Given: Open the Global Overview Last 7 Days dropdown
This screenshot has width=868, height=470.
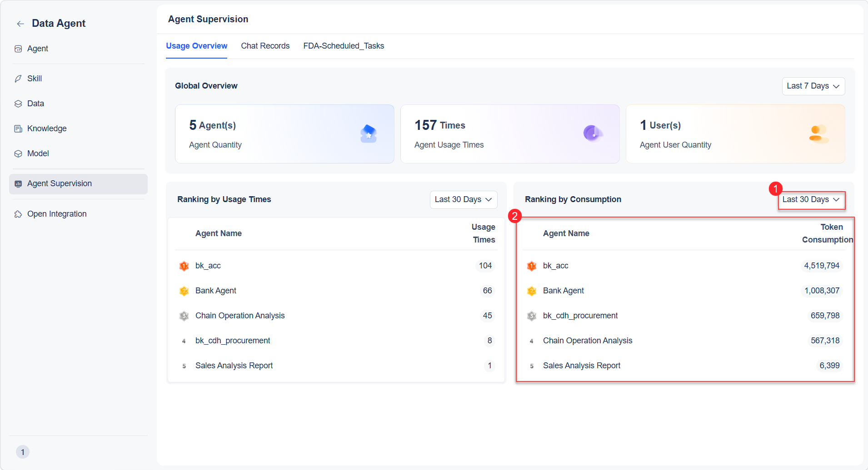Looking at the screenshot, I should pyautogui.click(x=813, y=86).
